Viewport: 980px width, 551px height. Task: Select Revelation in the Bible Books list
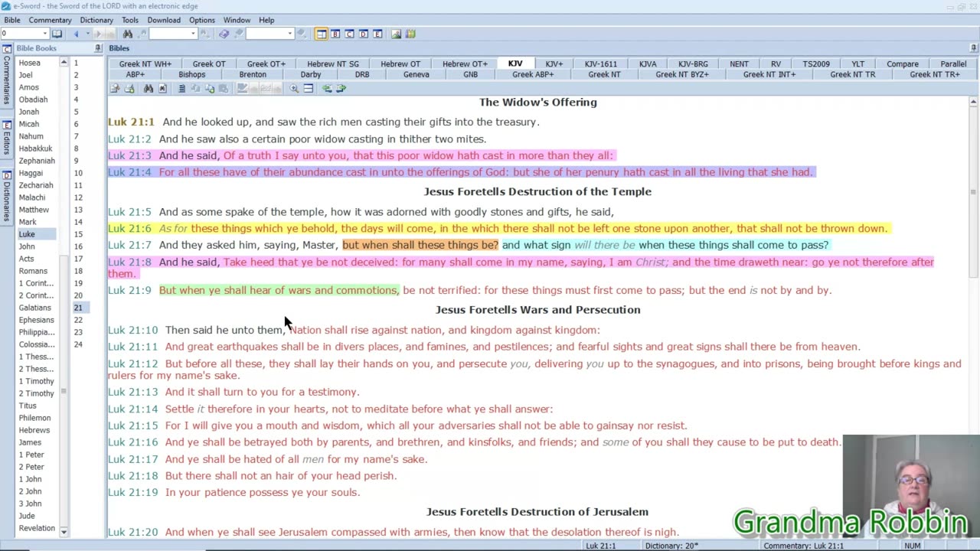(x=37, y=528)
